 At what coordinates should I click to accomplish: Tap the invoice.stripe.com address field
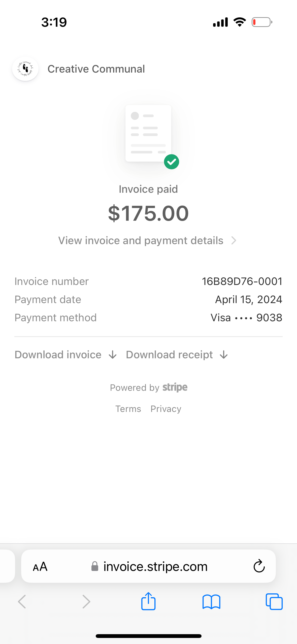pos(148,566)
